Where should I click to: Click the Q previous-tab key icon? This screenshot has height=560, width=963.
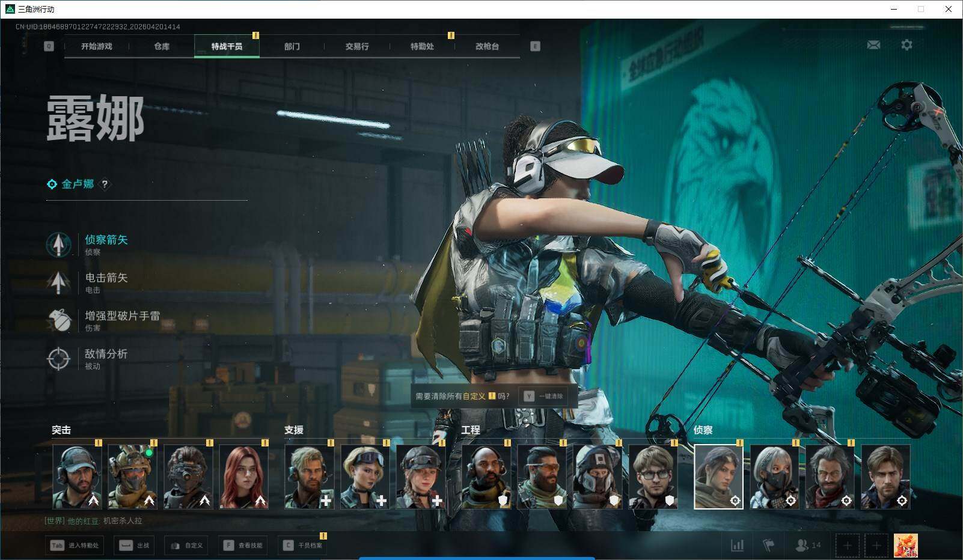point(49,46)
